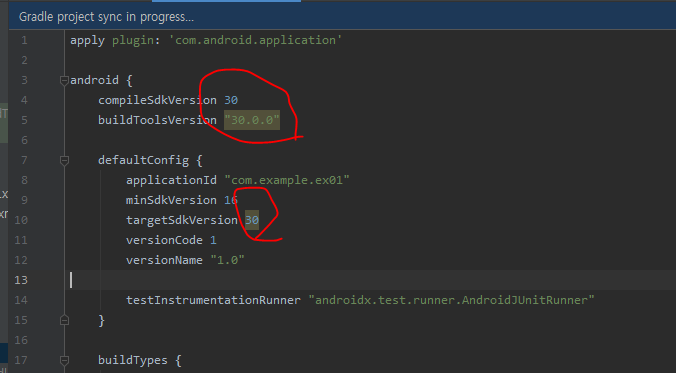Screen dimensions: 676x373
Task: Click versionCode on line 11
Action: click(164, 240)
